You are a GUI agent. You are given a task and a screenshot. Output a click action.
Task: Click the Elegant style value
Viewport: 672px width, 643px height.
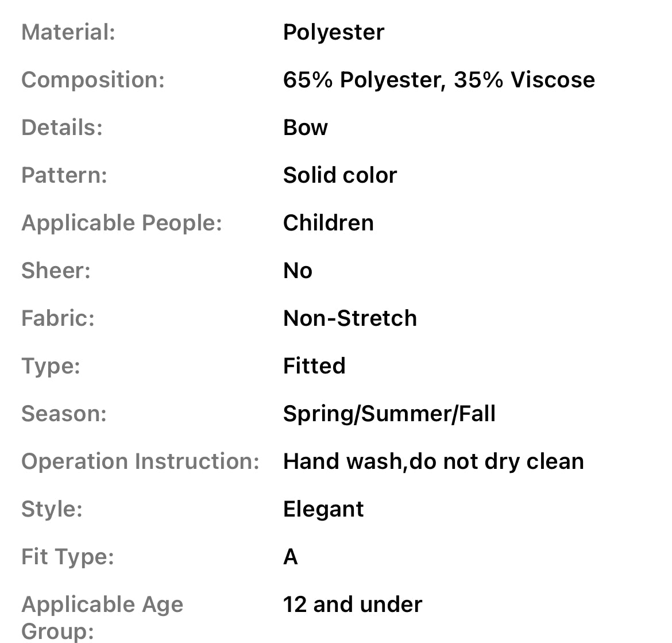click(323, 509)
